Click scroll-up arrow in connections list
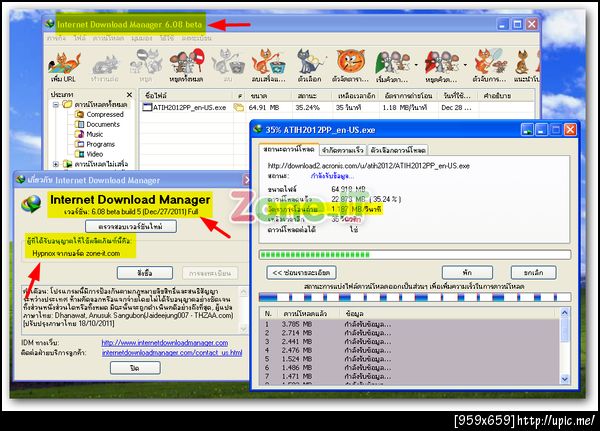This screenshot has width=600, height=431. [x=565, y=313]
